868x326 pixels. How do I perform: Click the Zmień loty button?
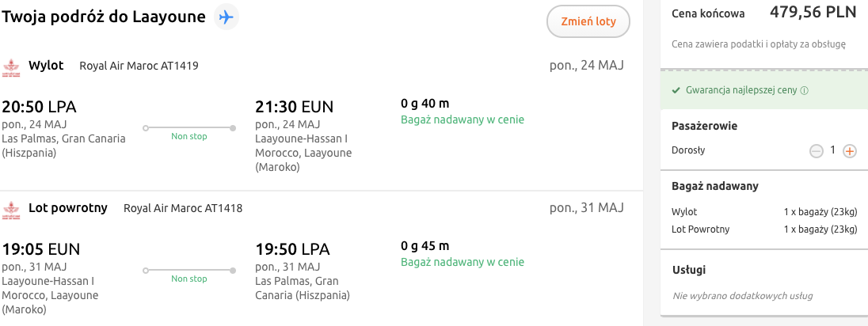click(588, 22)
